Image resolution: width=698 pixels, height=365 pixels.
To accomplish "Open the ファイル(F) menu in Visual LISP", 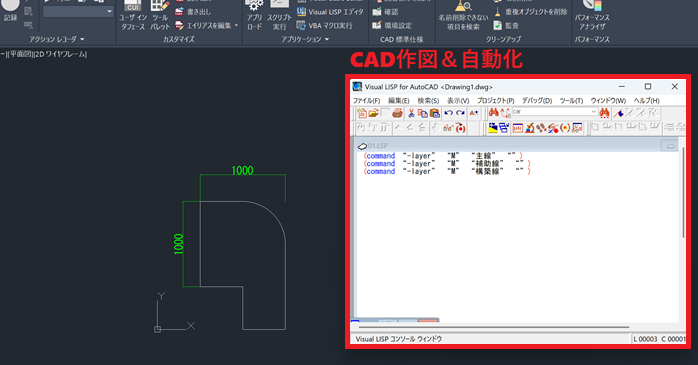I will click(x=366, y=101).
